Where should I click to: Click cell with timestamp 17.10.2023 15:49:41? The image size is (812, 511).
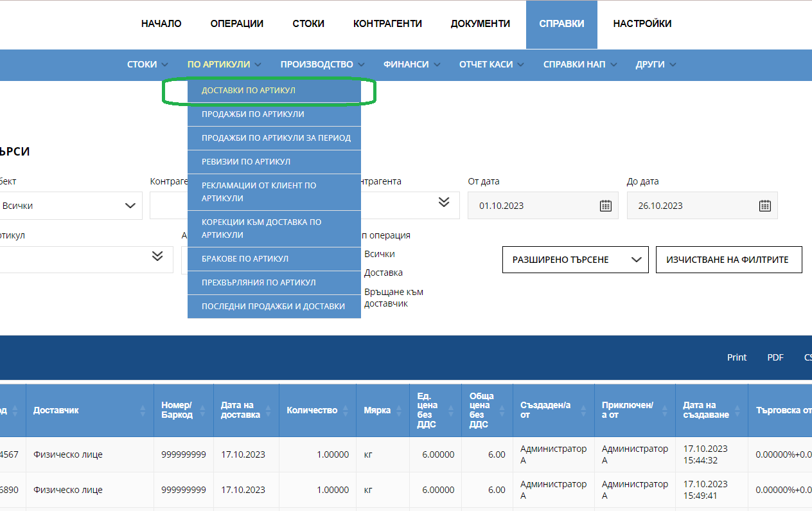point(712,490)
